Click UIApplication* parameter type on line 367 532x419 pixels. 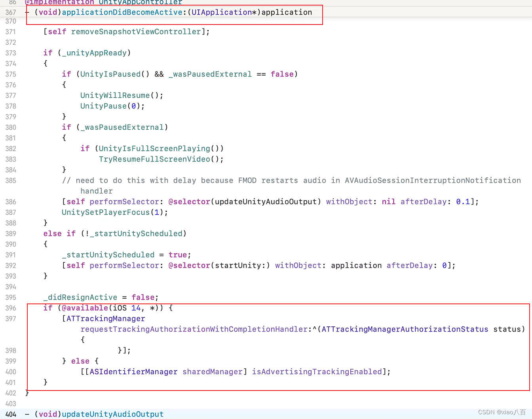pyautogui.click(x=224, y=12)
